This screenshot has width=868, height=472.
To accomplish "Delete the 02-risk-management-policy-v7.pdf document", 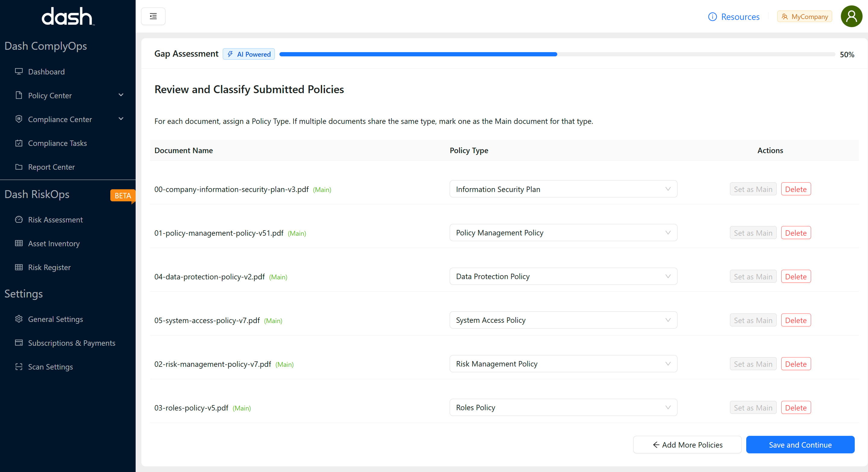I will [796, 364].
